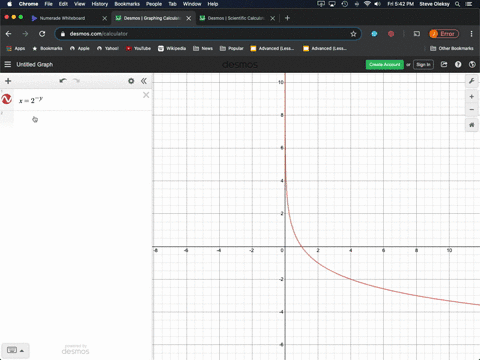
Task: Show the on-screen keypad
Action: [x=15, y=350]
